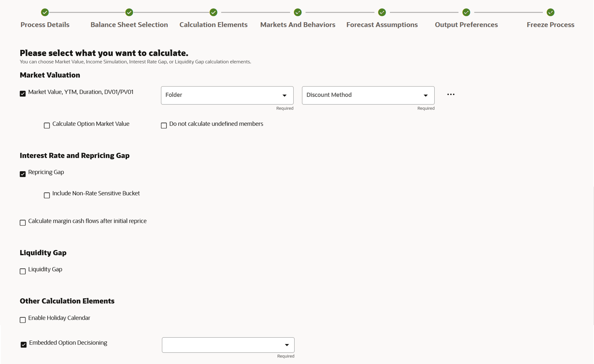The height and width of the screenshot is (364, 594).
Task: Click Forecast Assumptions step checkmark icon
Action: (x=382, y=12)
